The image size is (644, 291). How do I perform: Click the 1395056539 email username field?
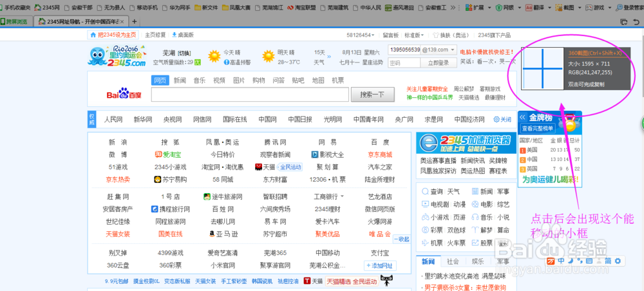(x=404, y=50)
